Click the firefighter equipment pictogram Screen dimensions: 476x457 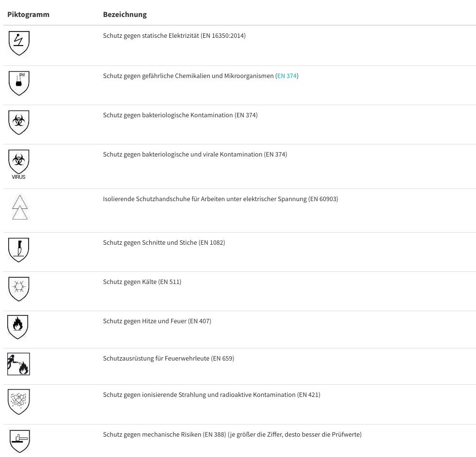[x=18, y=364]
